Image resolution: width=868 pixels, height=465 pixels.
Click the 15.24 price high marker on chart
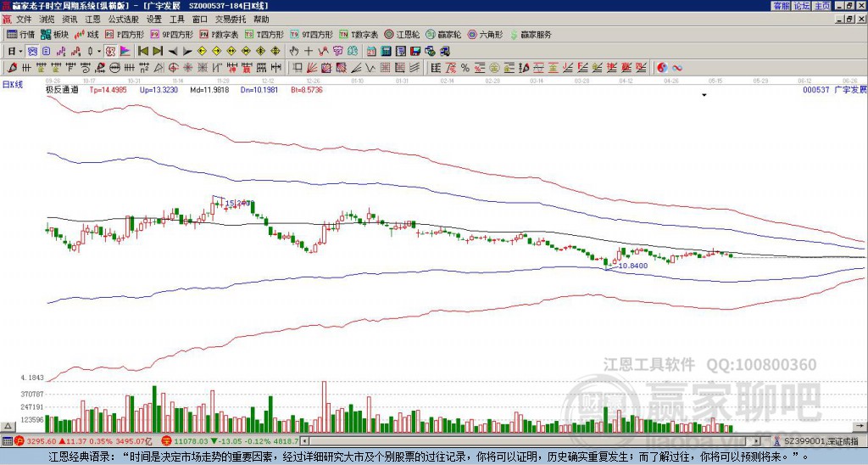point(240,203)
